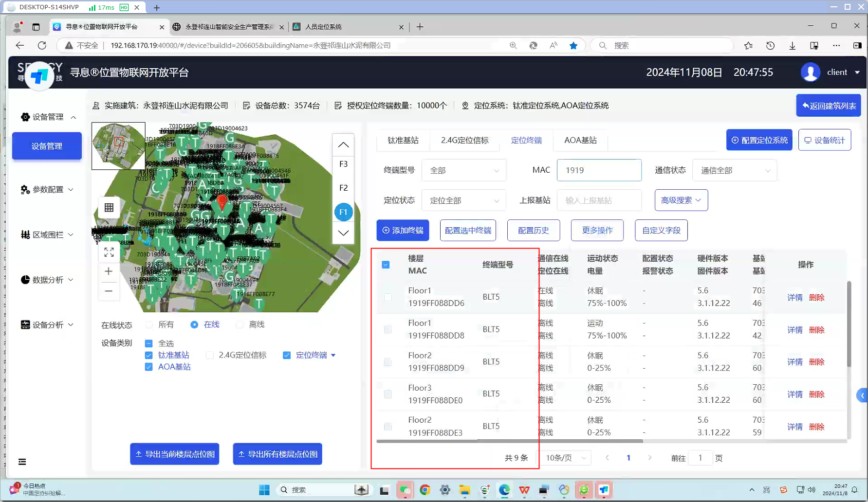Select the 离线 offline status radio
Image resolution: width=868 pixels, height=502 pixels.
click(240, 324)
